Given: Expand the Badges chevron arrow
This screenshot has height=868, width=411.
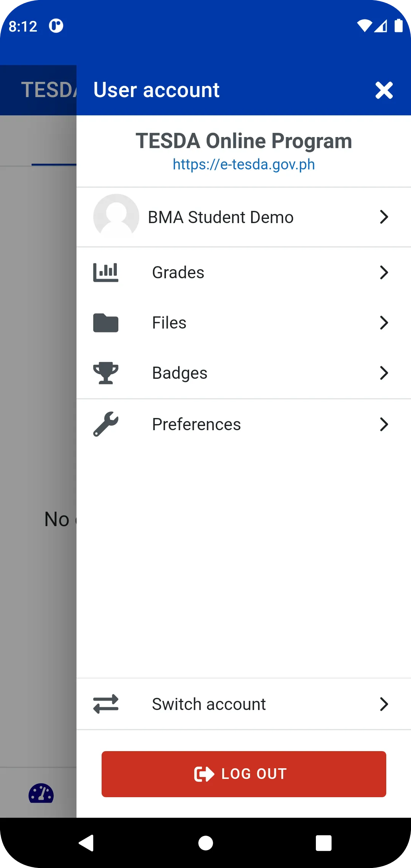Looking at the screenshot, I should [x=384, y=373].
